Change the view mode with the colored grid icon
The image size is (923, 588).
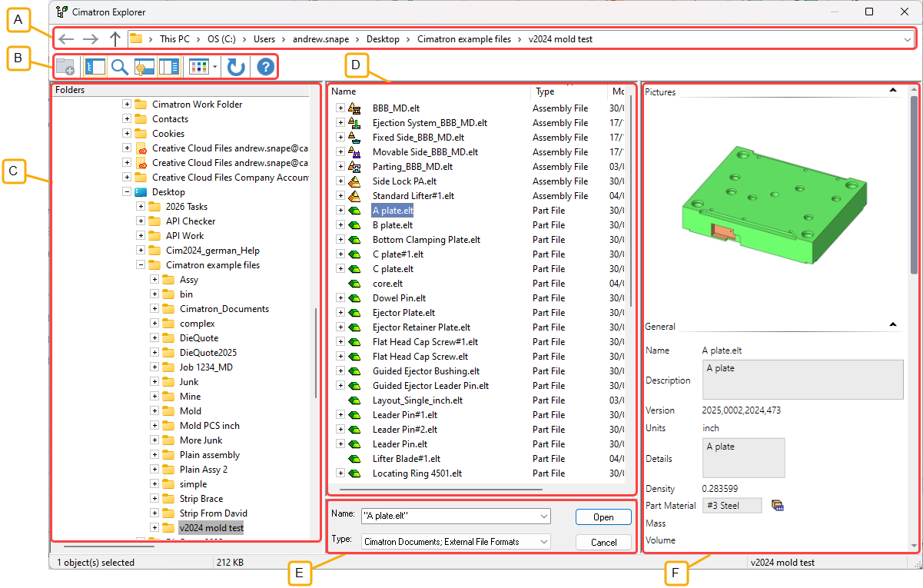198,67
